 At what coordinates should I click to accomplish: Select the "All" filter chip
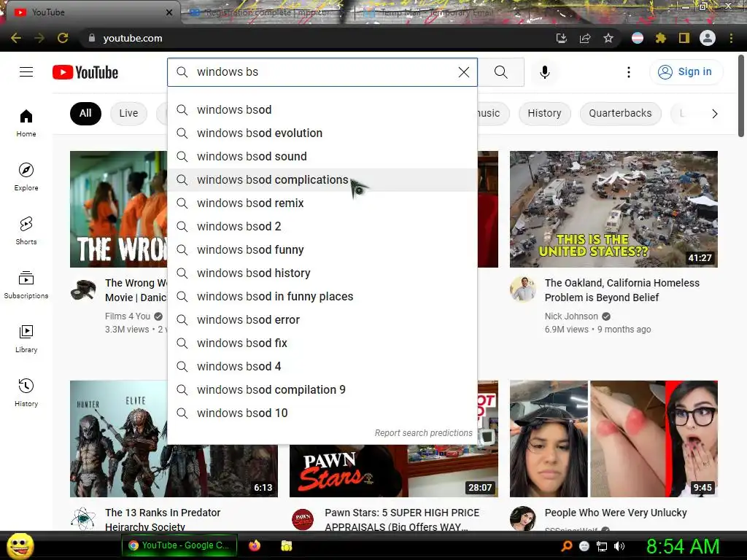[x=86, y=113]
